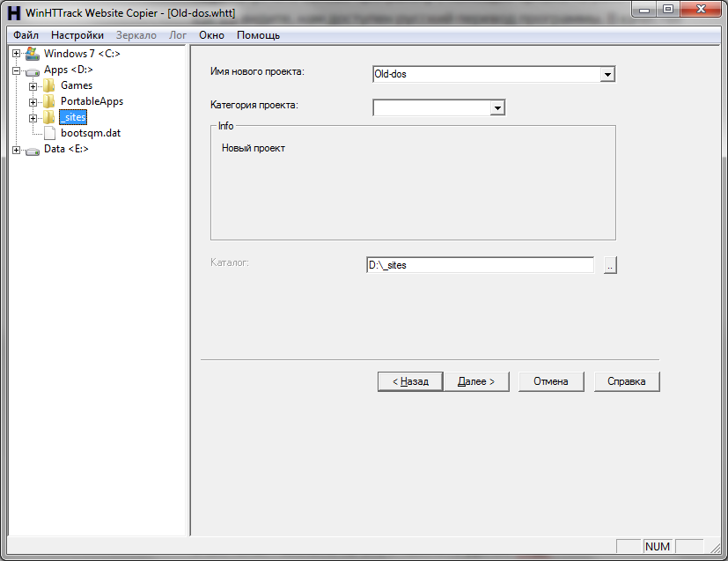Select the PortableApps tree item label
This screenshot has width=728, height=561.
tap(92, 101)
